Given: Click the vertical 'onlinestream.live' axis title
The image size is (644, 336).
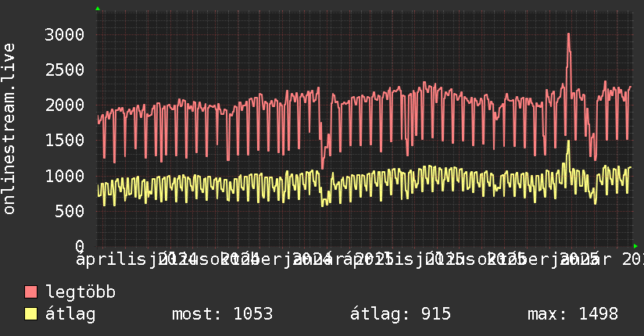Looking at the screenshot, I should (x=9, y=129).
